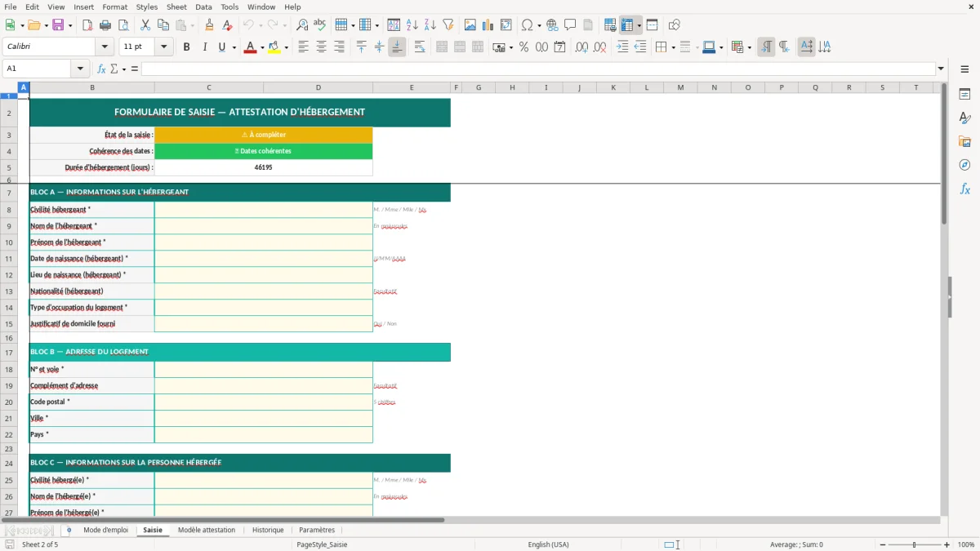The image size is (980, 551).
Task: Click Add Decimal Place icon
Action: point(581,47)
